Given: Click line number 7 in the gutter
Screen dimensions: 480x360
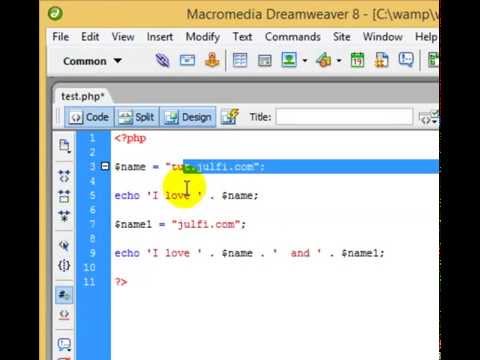Looking at the screenshot, I should (x=92, y=224).
